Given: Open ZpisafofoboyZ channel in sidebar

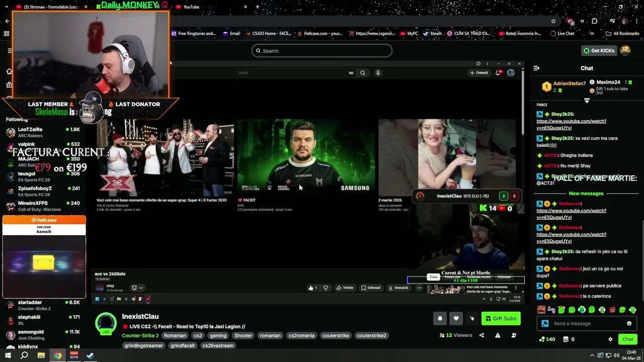Looking at the screenshot, I should coord(43,192).
